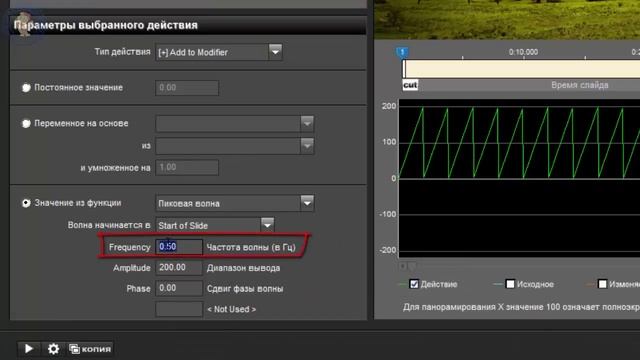Click the Диапазон вывода label
The image size is (640, 360).
point(243,268)
